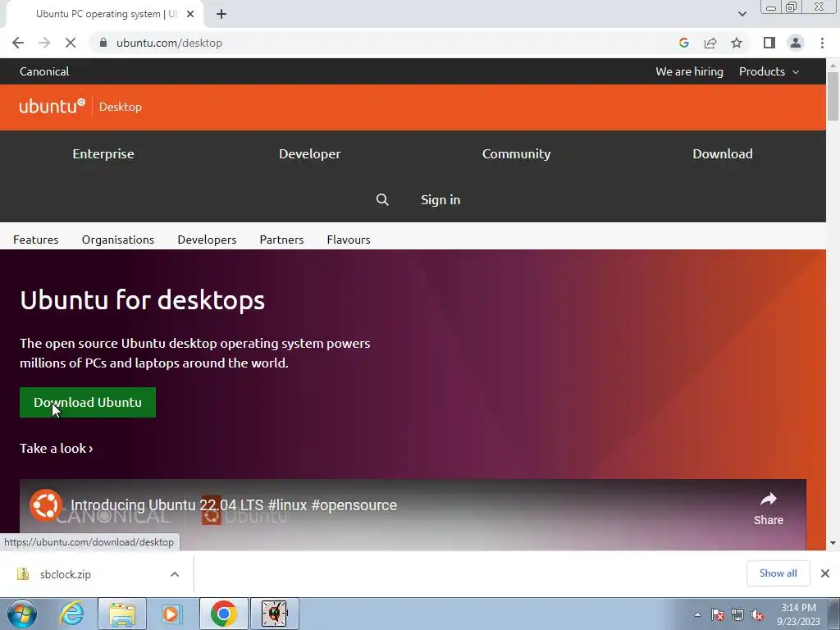
Task: Follow the Take a look link
Action: tap(57, 449)
